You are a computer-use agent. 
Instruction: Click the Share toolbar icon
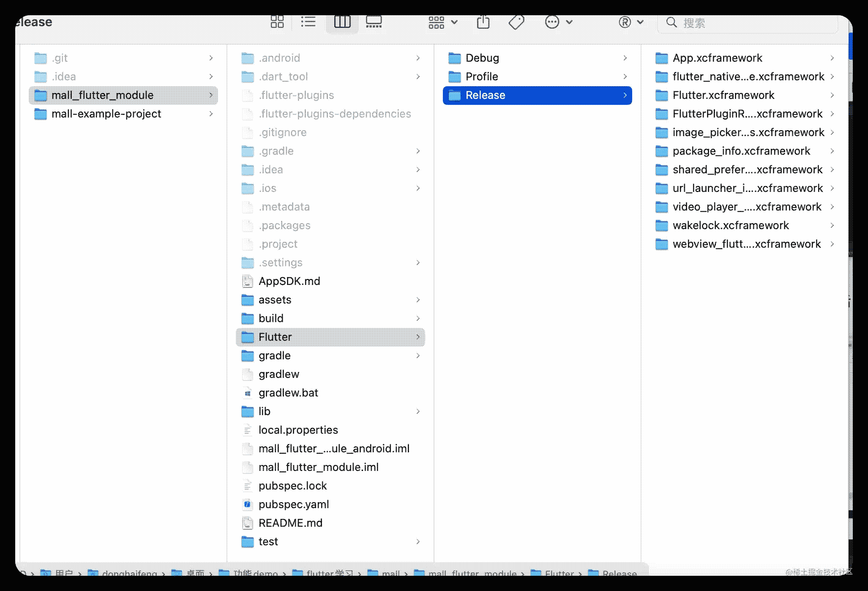coord(483,22)
